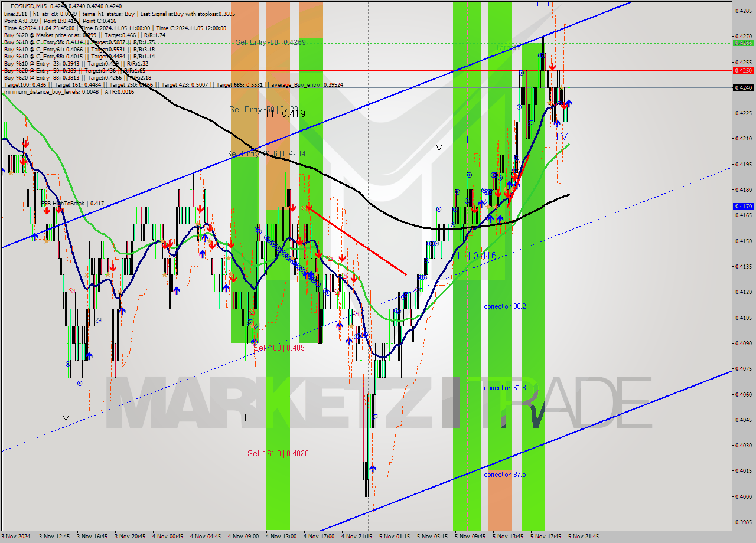
Task: Click the 0.4000 price axis label
Action: 742,496
